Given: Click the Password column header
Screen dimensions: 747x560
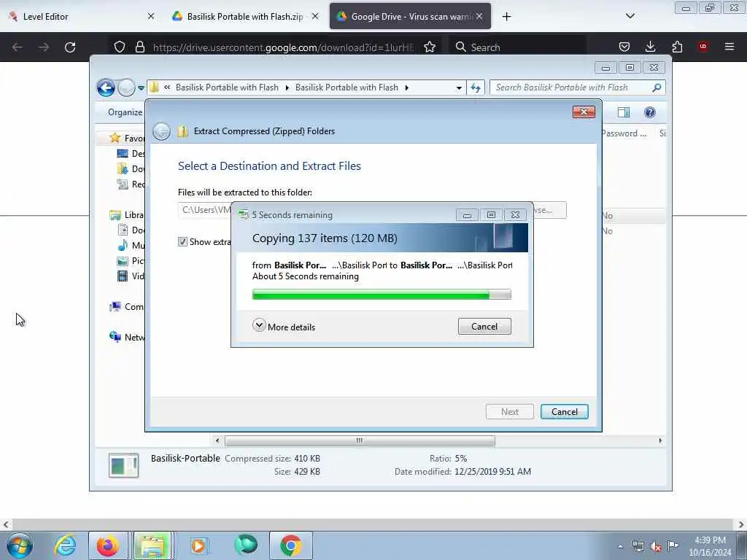Looking at the screenshot, I should tap(624, 133).
